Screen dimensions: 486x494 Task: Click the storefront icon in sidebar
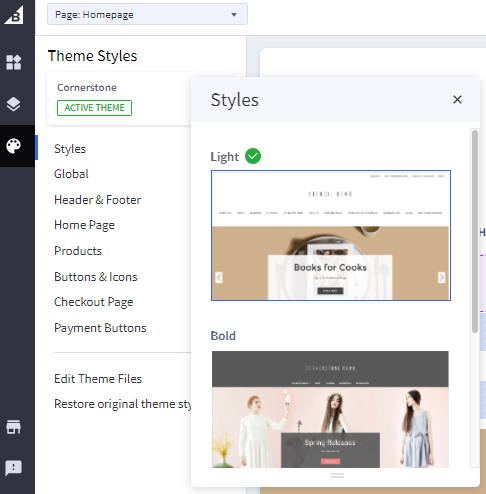click(x=14, y=427)
